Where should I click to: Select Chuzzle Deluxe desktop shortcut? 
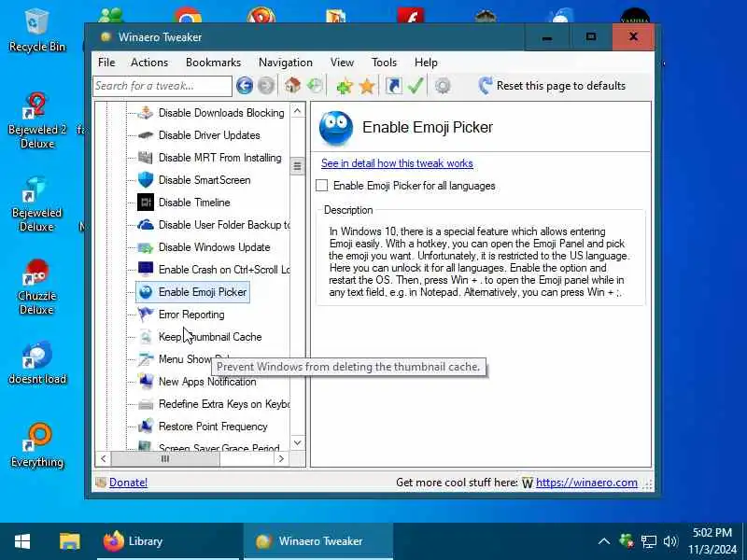click(37, 287)
